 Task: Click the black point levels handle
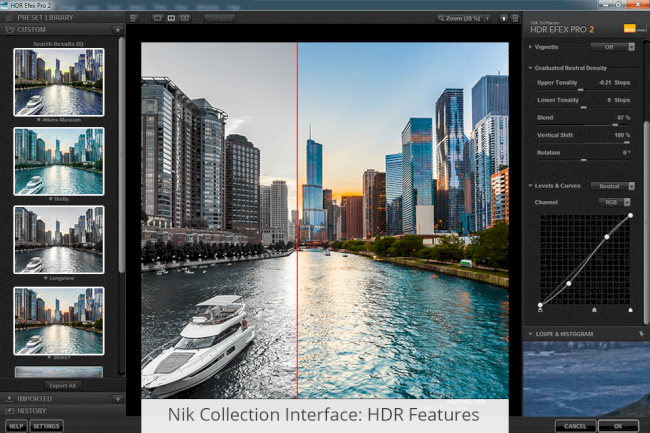click(540, 310)
